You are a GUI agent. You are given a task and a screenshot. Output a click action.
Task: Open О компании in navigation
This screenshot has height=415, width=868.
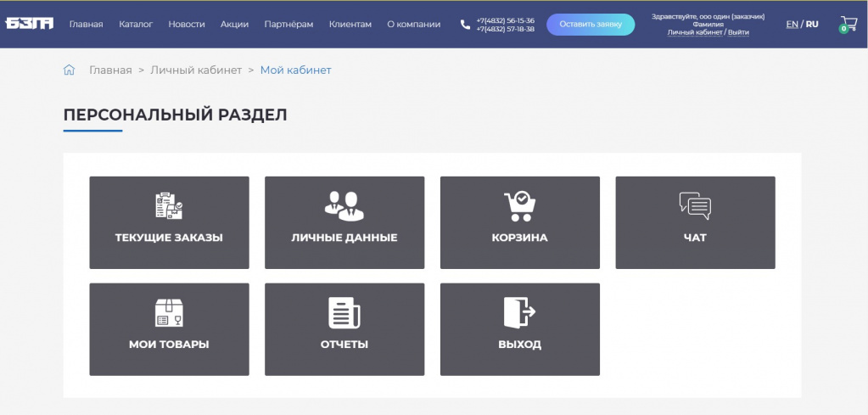(413, 25)
